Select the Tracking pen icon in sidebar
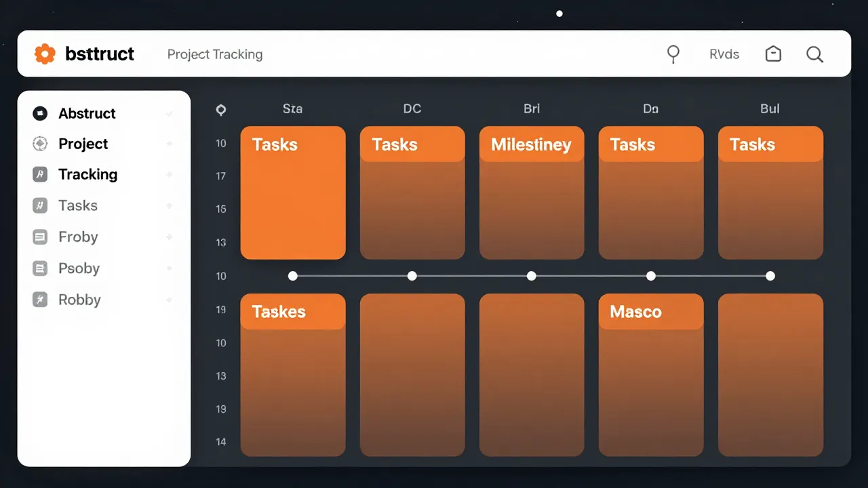The image size is (868, 488). pos(40,174)
